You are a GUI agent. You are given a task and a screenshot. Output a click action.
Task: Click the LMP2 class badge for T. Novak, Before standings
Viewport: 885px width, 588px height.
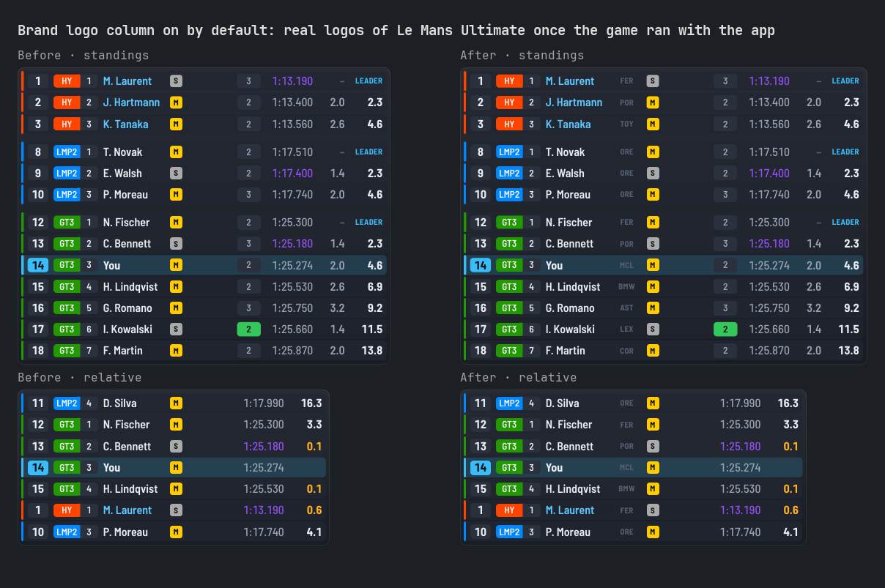67,152
